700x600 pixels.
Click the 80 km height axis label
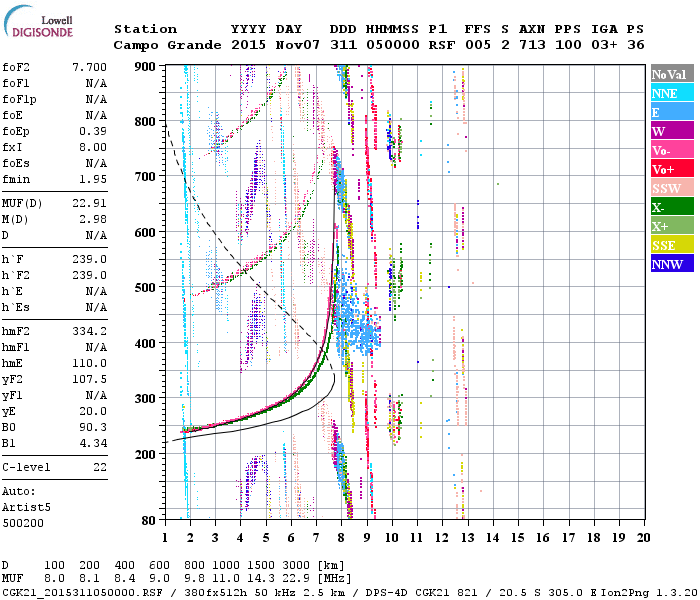tap(148, 520)
